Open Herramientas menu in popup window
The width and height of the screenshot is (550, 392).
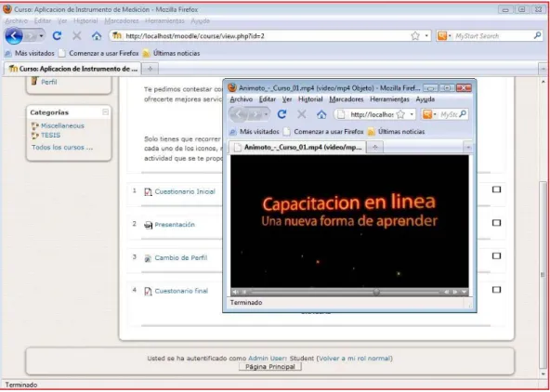pyautogui.click(x=389, y=99)
